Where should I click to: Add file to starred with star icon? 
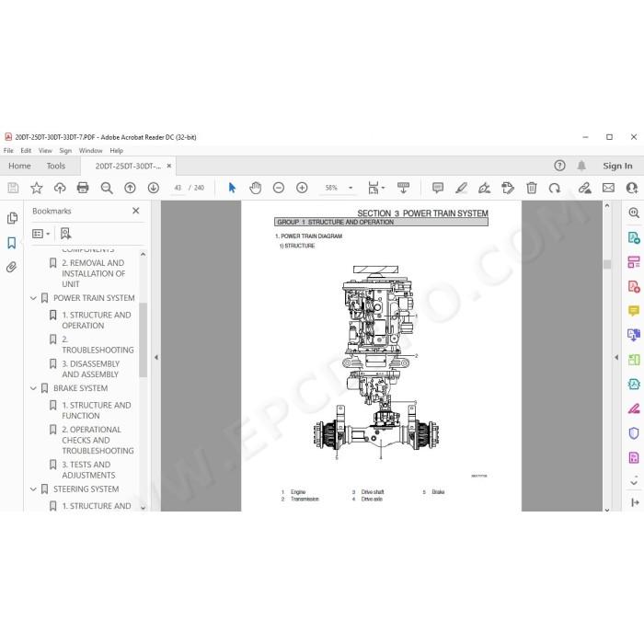(x=37, y=188)
